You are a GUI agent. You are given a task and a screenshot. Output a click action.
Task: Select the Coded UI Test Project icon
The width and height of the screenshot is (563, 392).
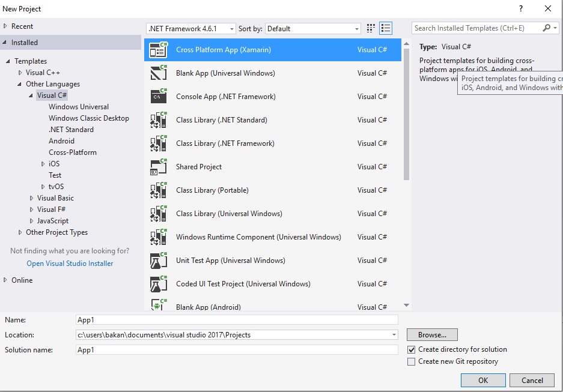(x=159, y=284)
